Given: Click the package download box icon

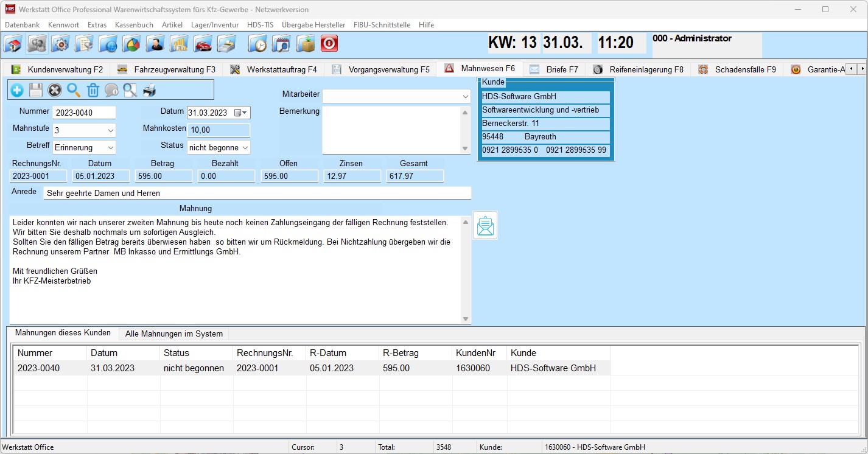Looking at the screenshot, I should (306, 44).
